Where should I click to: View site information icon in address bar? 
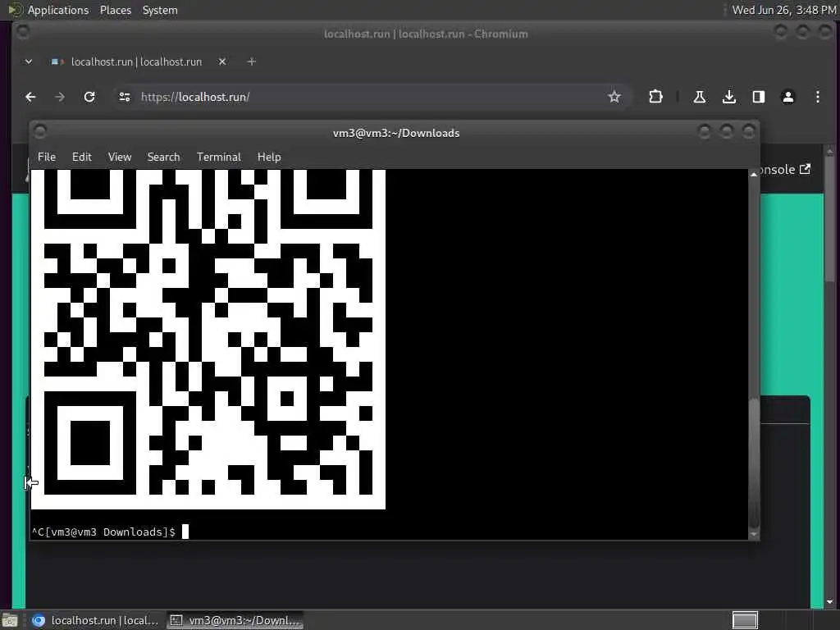125,97
